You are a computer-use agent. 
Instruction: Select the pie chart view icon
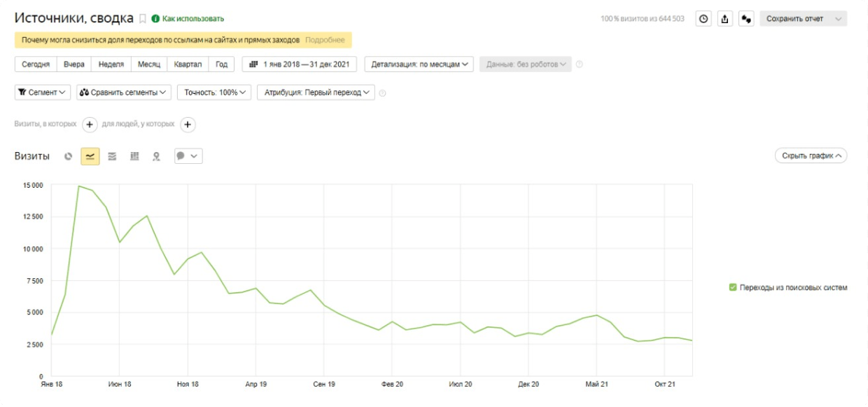point(69,156)
